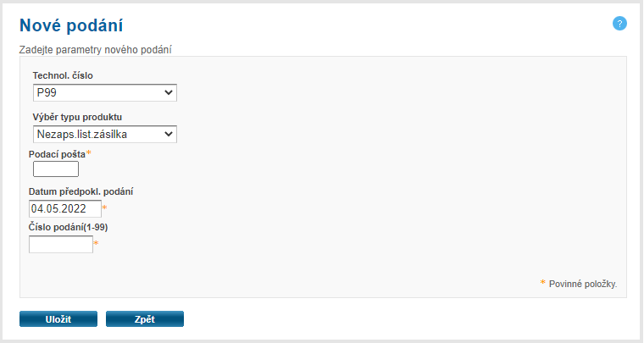
Task: Click the Zadejte parametry nového podání subtitle
Action: point(102,50)
